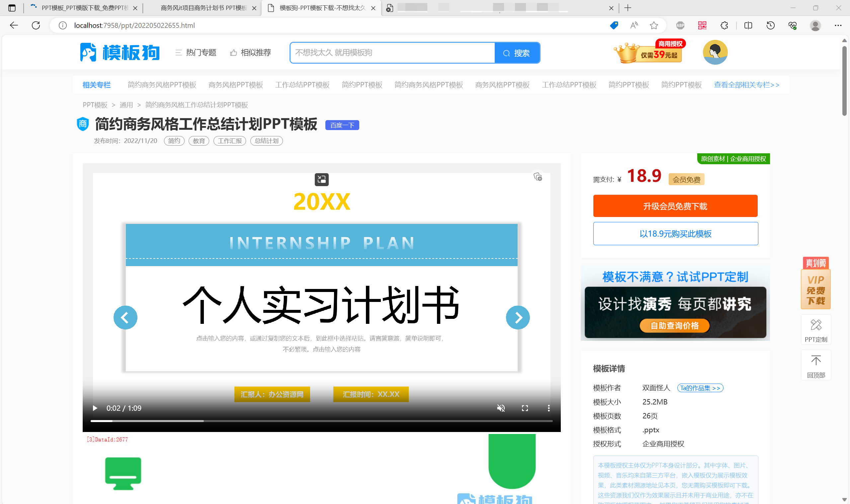Click the video progress bar
The image size is (850, 504).
tap(321, 421)
